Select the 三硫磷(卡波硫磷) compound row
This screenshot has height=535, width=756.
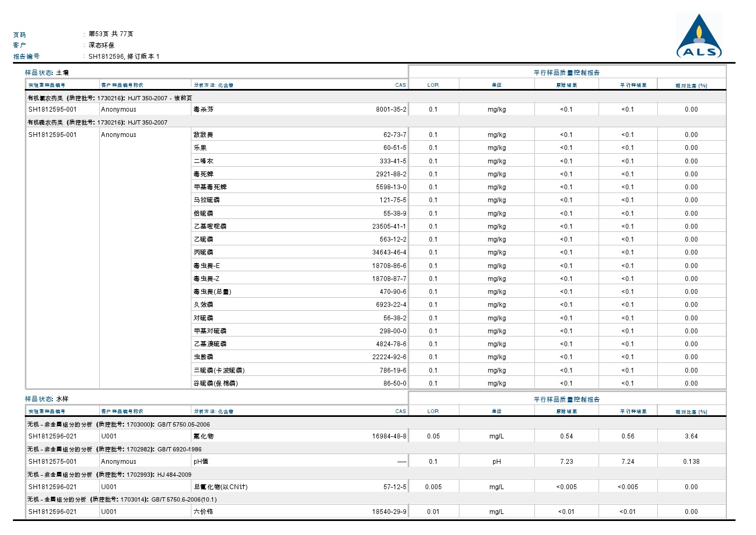tap(219, 371)
